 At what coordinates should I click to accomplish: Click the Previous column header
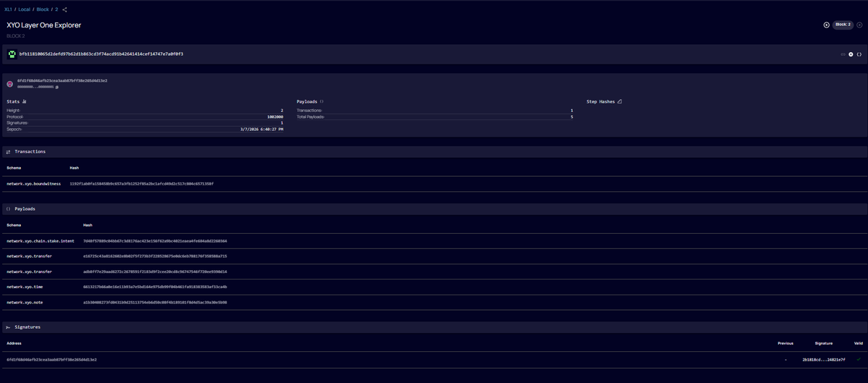786,343
